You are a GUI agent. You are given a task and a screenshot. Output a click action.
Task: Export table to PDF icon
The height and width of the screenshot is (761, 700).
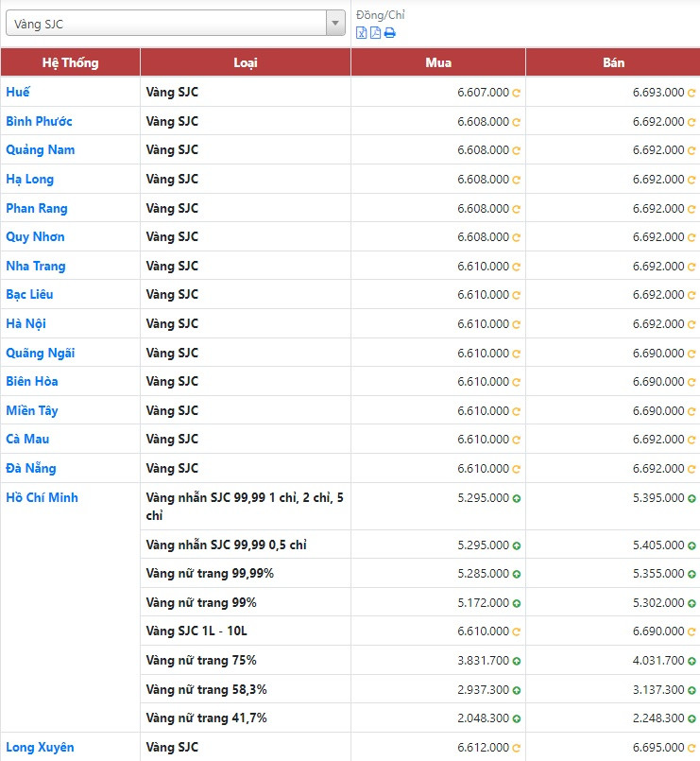[375, 33]
